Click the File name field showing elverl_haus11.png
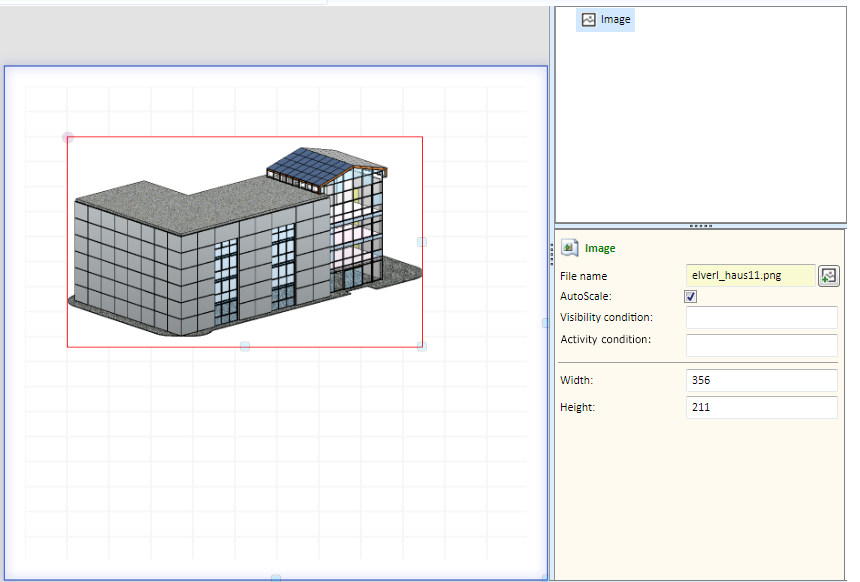 coord(751,275)
